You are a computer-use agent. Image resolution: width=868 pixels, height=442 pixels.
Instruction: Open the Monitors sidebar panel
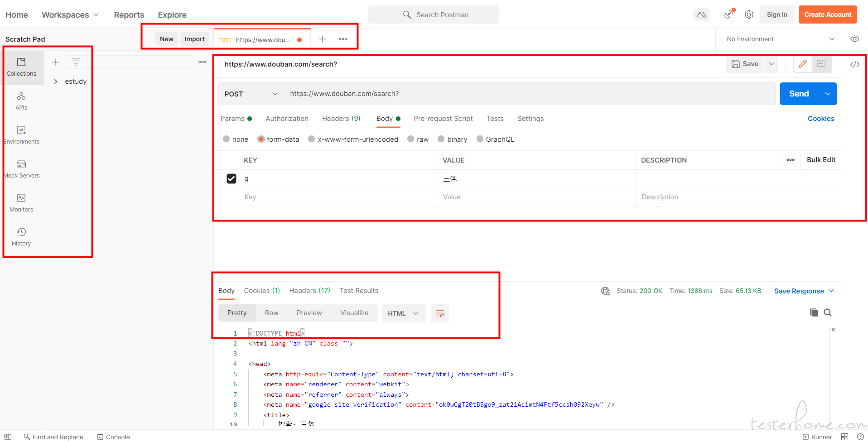pyautogui.click(x=21, y=203)
